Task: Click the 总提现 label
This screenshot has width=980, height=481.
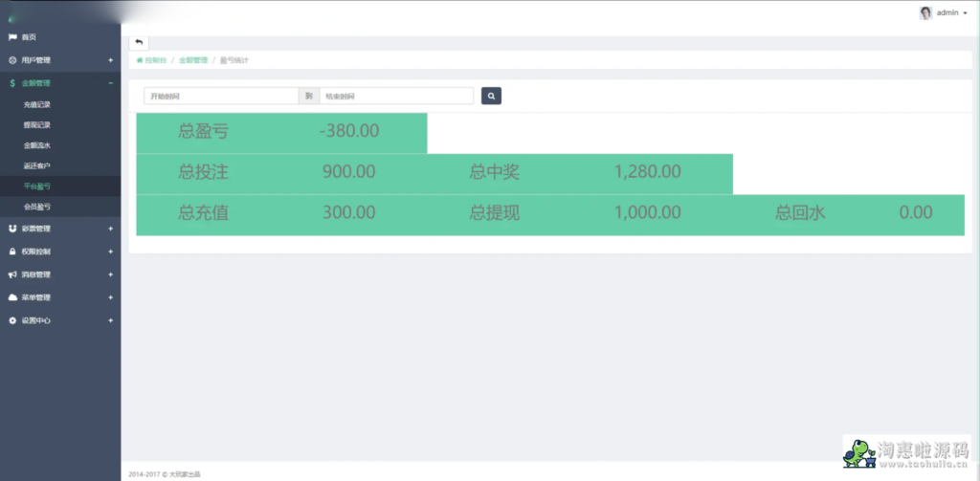Action: 495,213
